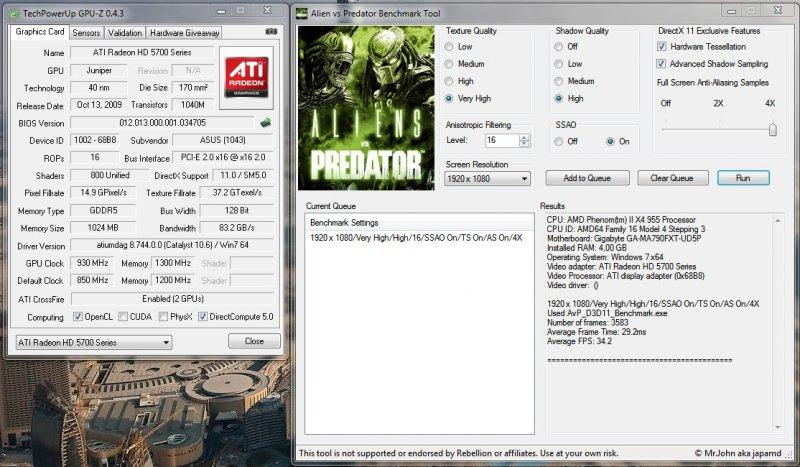
Task: Click the Aliens vs Predator cover image
Action: click(x=366, y=108)
